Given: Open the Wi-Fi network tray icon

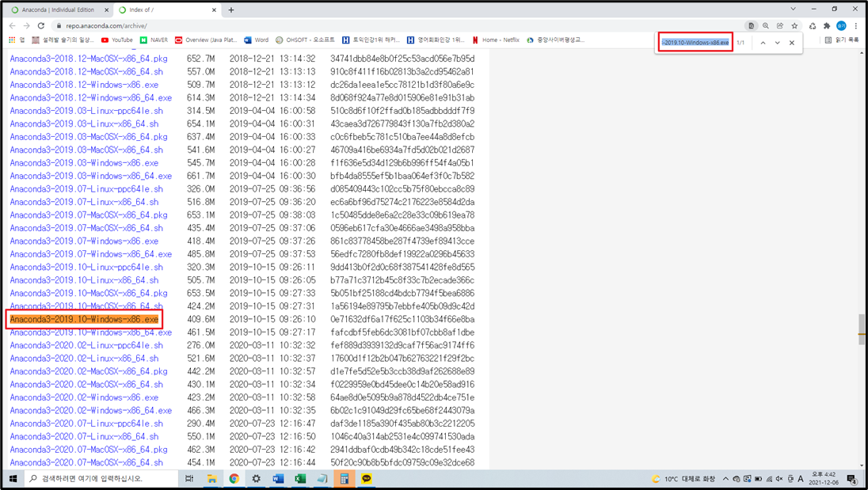Looking at the screenshot, I should [x=769, y=478].
